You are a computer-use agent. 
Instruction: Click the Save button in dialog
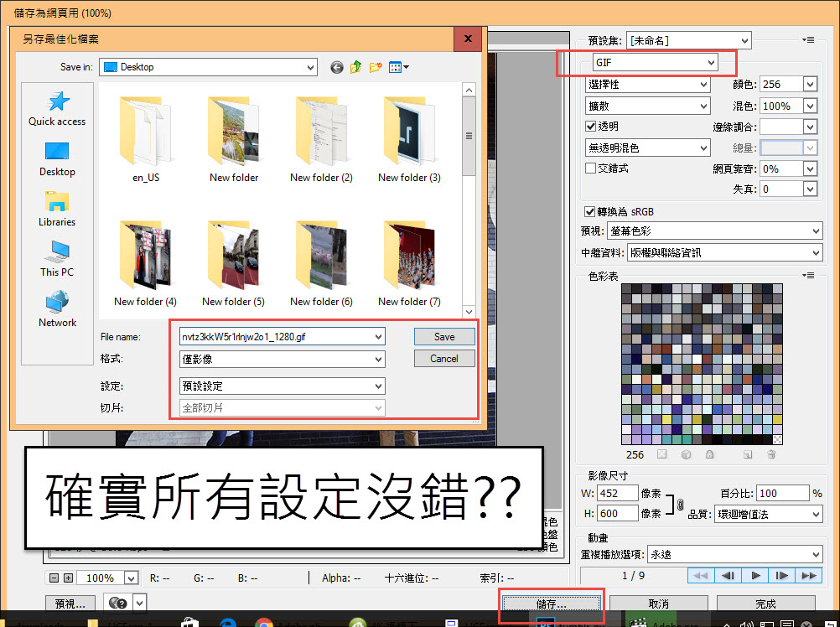(x=444, y=336)
